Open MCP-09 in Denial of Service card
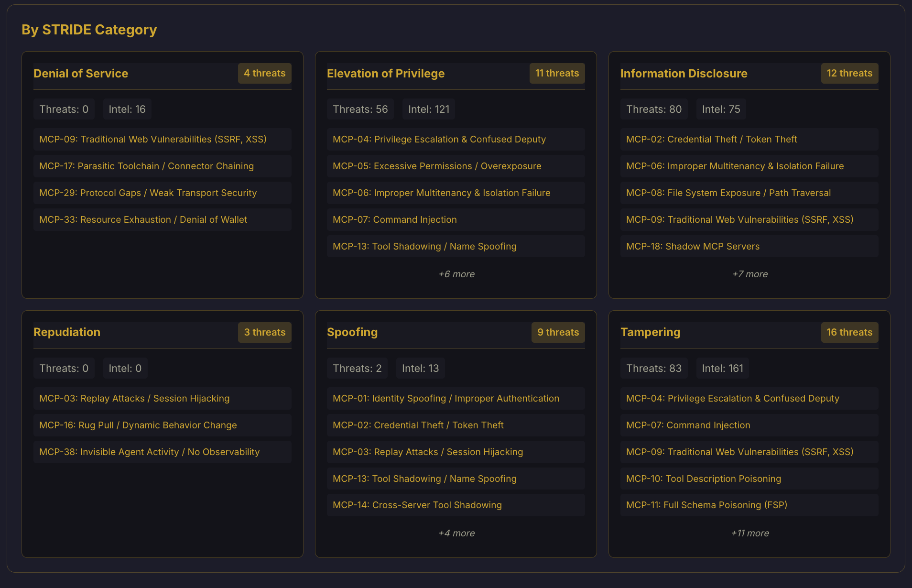Image resolution: width=912 pixels, height=588 pixels. click(163, 139)
